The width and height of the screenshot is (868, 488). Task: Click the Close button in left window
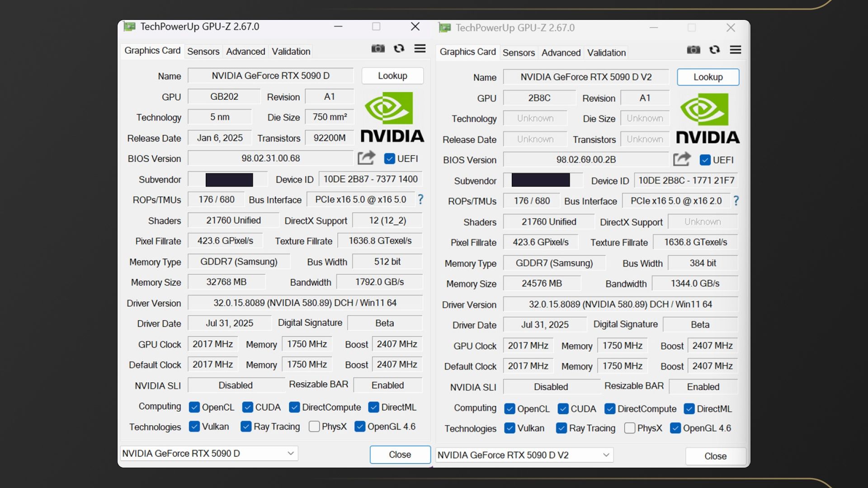click(400, 455)
